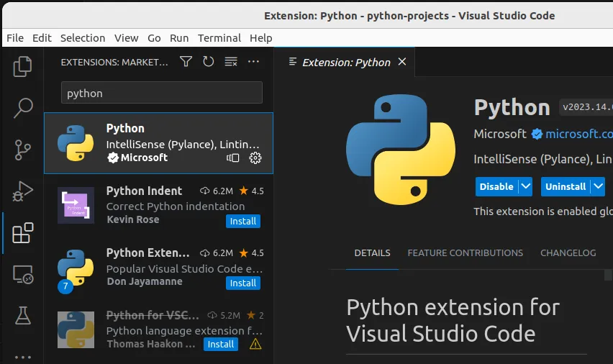
Task: Switch to the Feature Contributions tab
Action: (x=465, y=253)
